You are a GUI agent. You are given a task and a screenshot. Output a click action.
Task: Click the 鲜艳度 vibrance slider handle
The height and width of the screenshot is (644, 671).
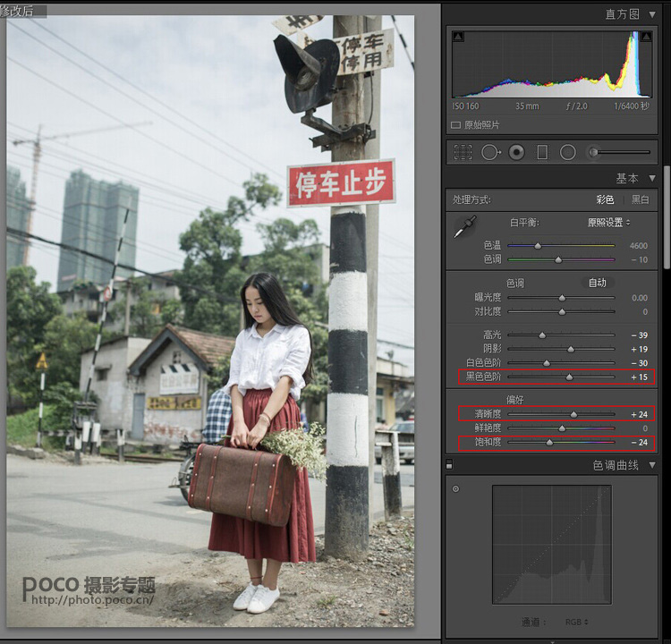click(562, 428)
